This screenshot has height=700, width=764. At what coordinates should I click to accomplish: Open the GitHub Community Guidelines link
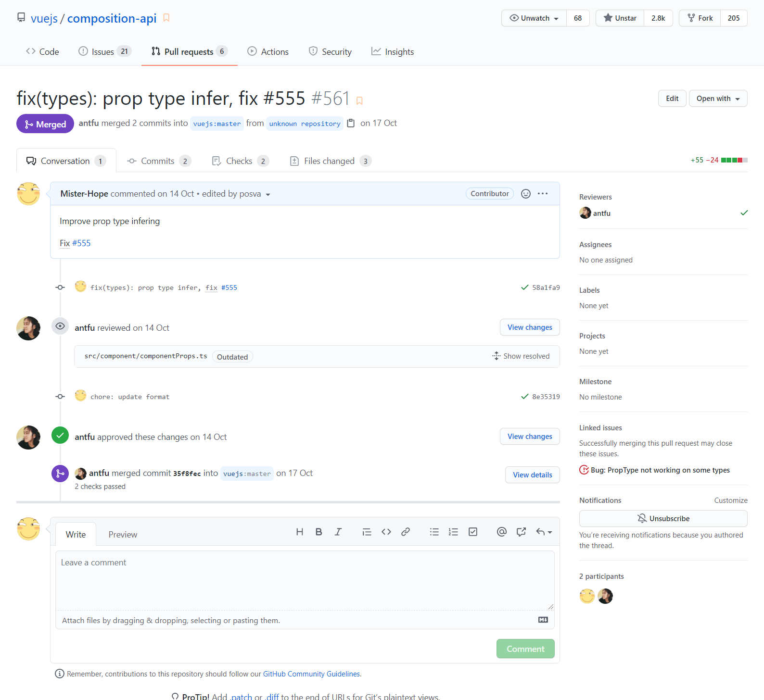coord(312,674)
